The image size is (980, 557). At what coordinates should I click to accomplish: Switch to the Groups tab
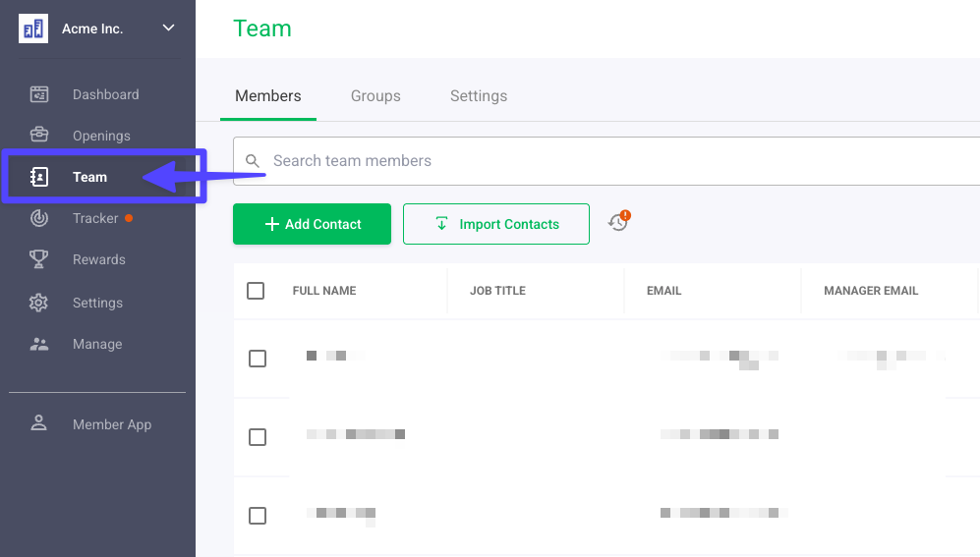click(x=375, y=96)
